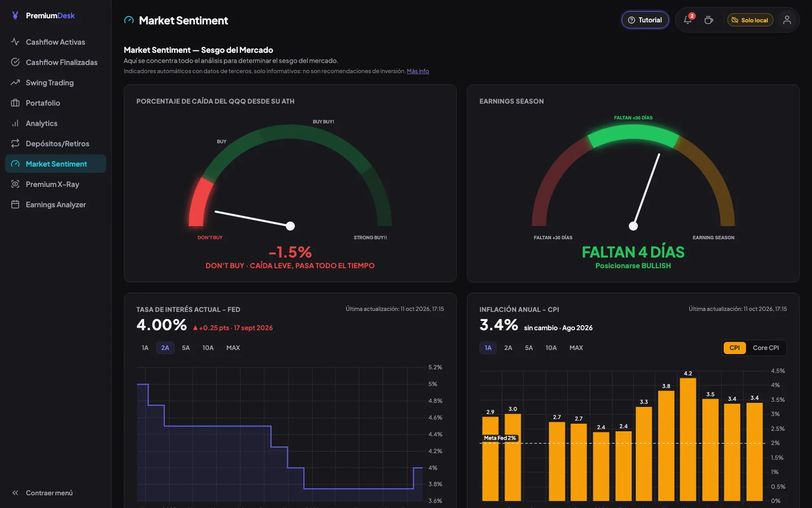Select 2A range on CPI inflation chart
Image resolution: width=812 pixels, height=508 pixels.
[x=508, y=347]
